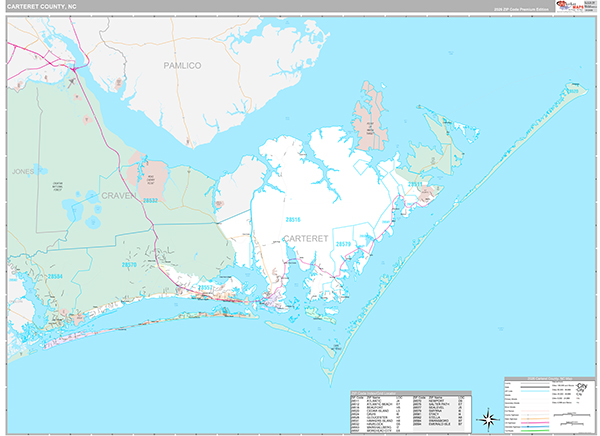This screenshot has width=600, height=436.
Task: Click the large City size sample in legend
Action: point(582,386)
